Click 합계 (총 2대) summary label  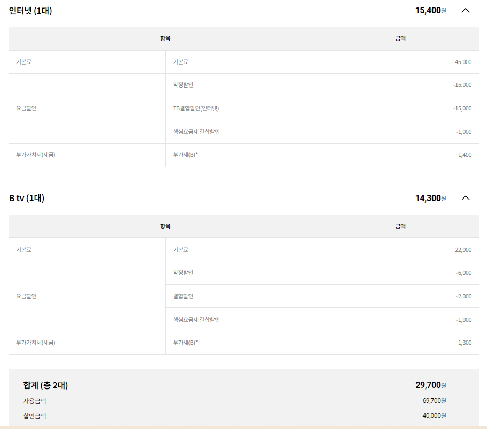point(45,385)
